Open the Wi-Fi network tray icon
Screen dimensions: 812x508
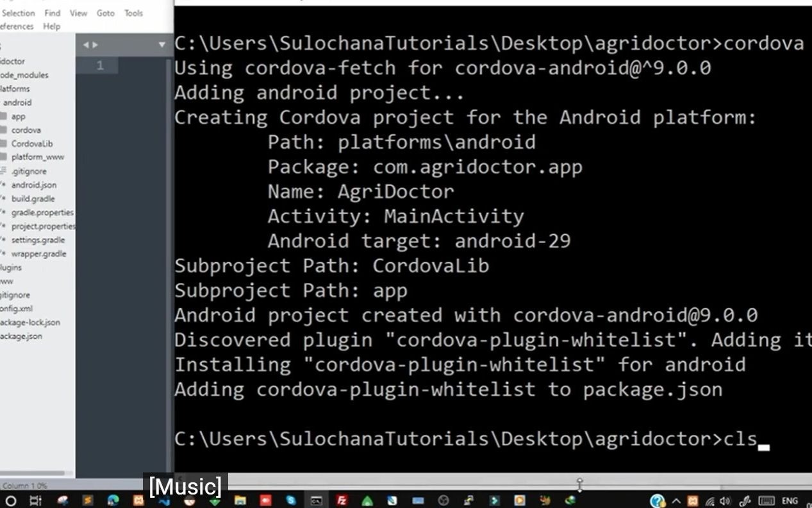709,501
